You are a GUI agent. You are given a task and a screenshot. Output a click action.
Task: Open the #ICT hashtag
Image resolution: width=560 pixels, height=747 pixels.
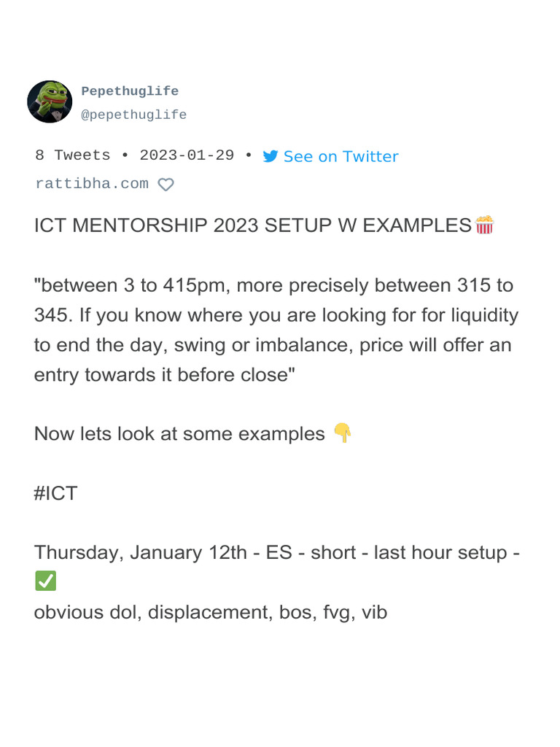(x=55, y=493)
